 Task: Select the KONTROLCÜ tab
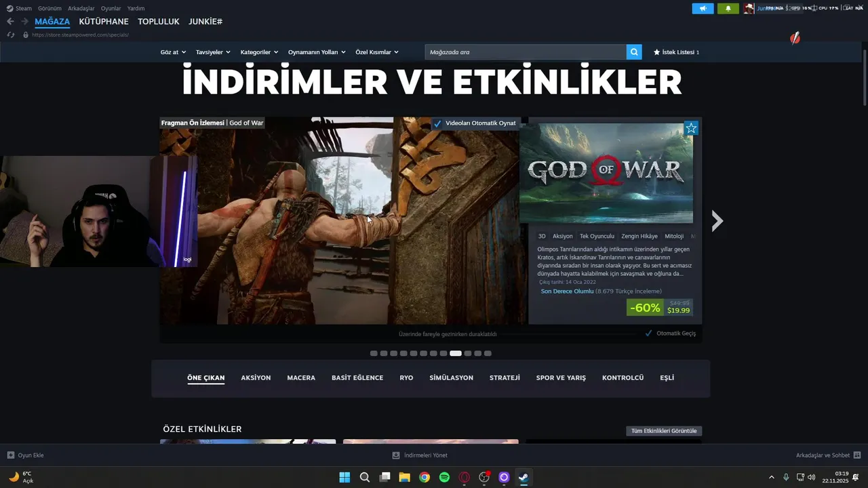click(x=623, y=378)
